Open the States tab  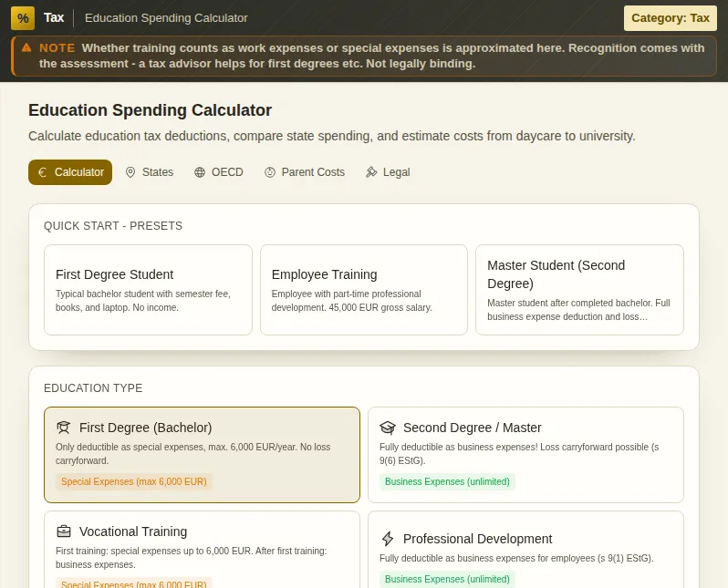tap(150, 172)
